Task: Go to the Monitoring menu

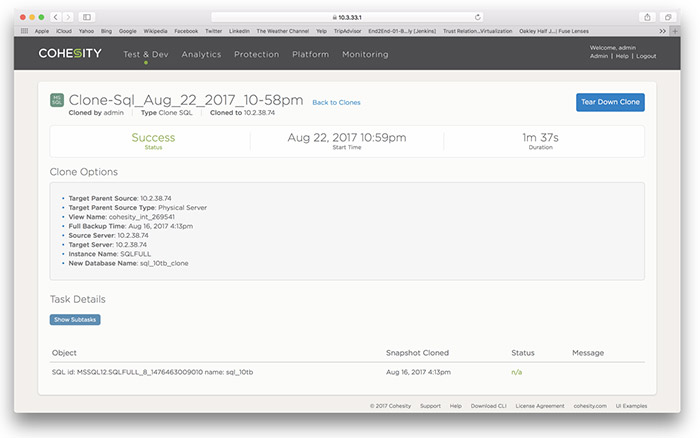Action: tap(364, 54)
